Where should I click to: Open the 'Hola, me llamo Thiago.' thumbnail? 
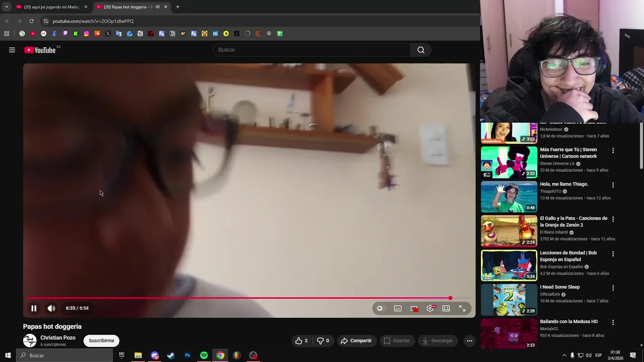pos(509,197)
